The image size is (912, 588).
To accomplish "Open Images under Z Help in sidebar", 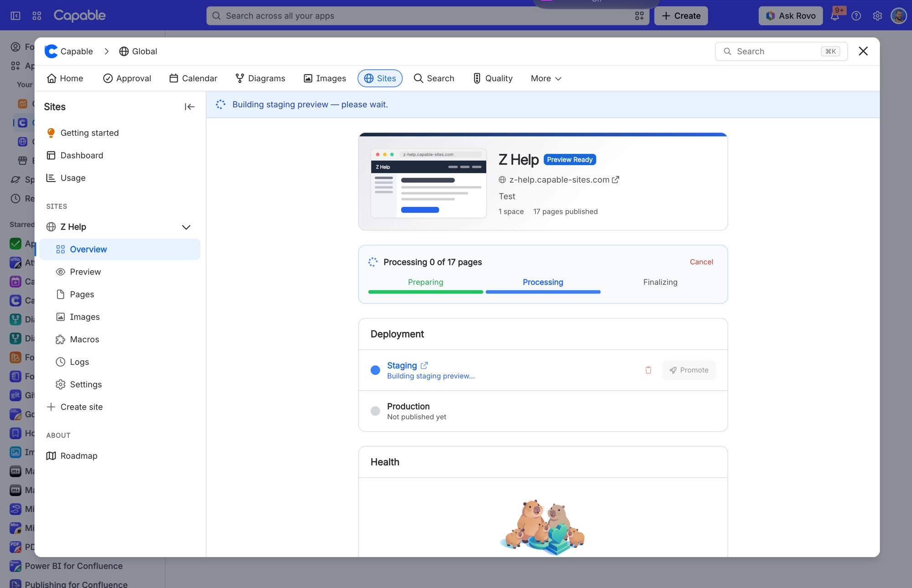I will pyautogui.click(x=119, y=317).
